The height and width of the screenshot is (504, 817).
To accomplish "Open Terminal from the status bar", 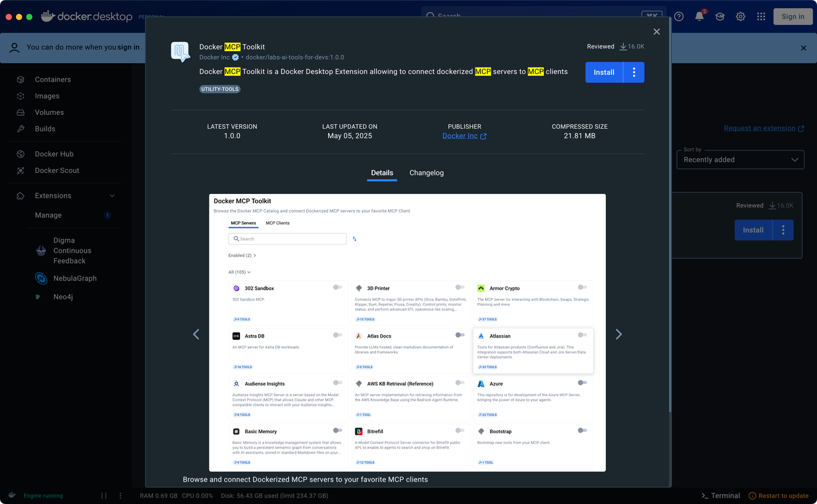I will (x=721, y=496).
